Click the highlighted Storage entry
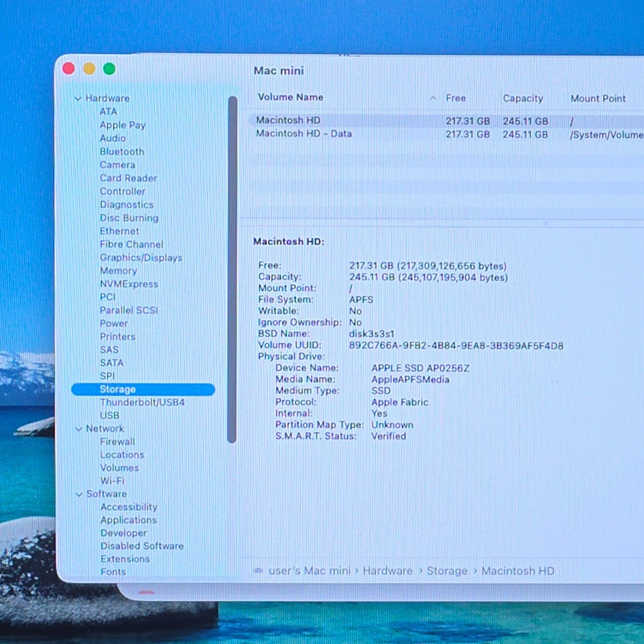The height and width of the screenshot is (644, 644). coord(143,390)
